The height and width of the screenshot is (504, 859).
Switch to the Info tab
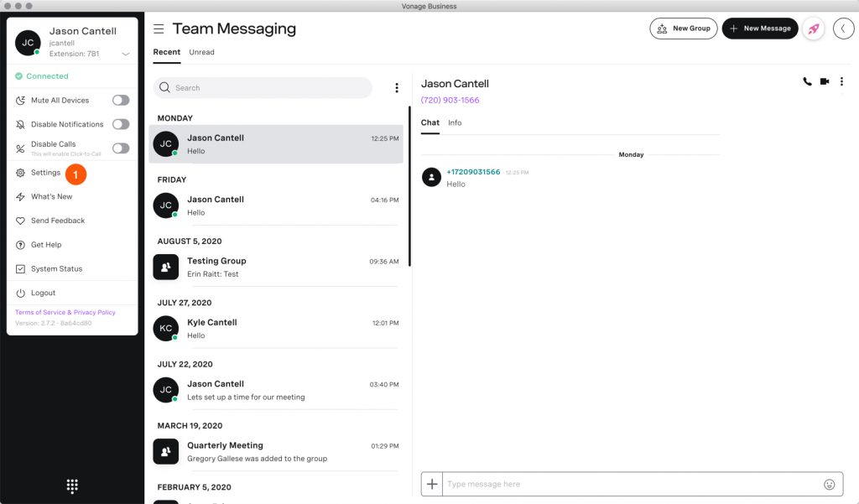pyautogui.click(x=455, y=122)
